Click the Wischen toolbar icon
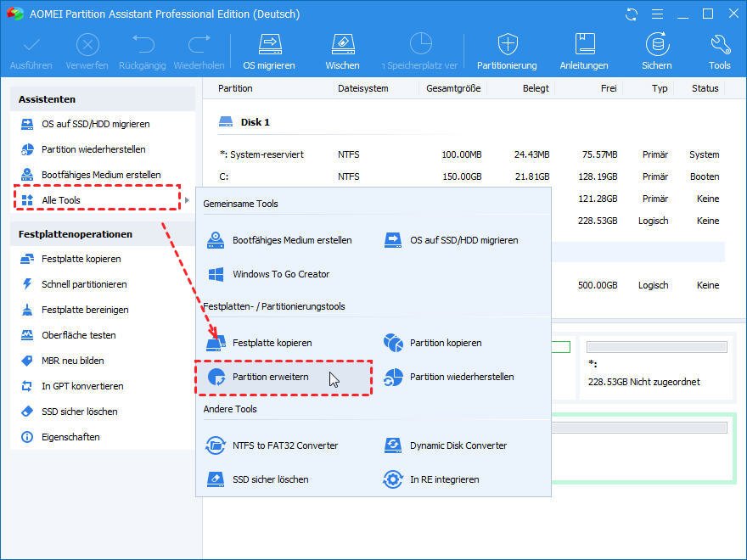Viewport: 747px width, 560px height. [343, 52]
